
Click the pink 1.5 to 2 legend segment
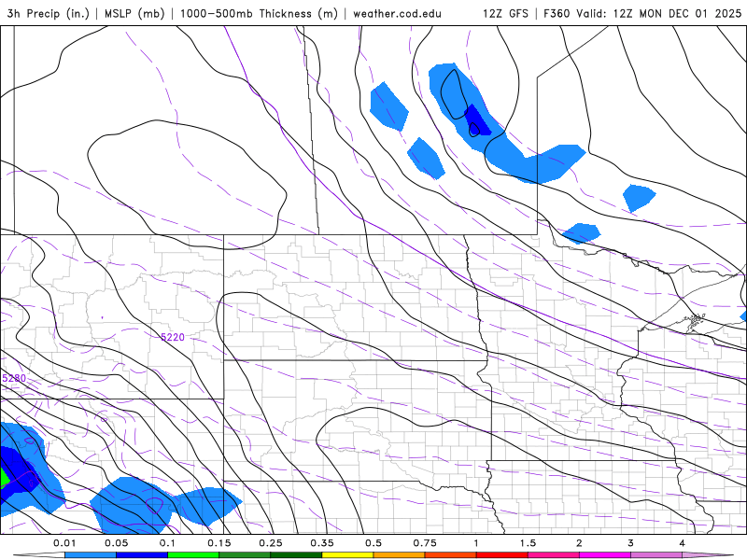[x=554, y=555]
